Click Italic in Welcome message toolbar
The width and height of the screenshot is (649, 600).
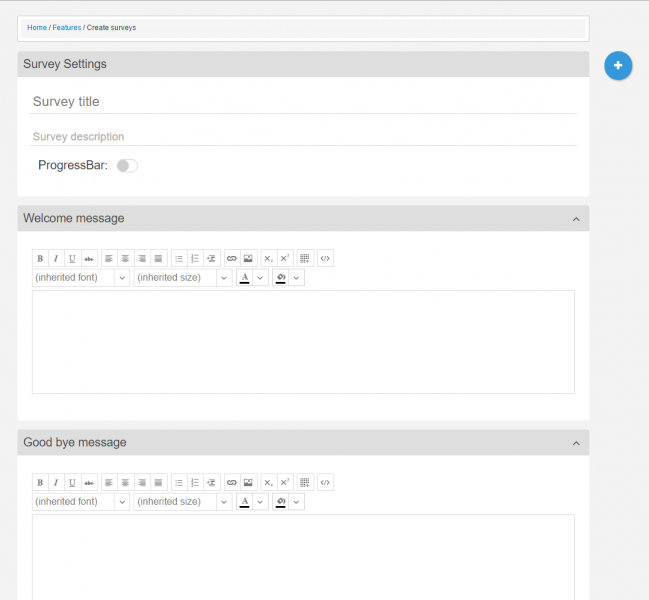(56, 259)
